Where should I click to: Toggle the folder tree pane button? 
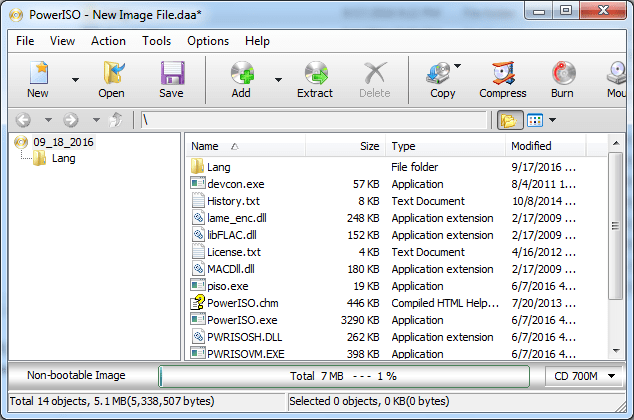pos(509,120)
